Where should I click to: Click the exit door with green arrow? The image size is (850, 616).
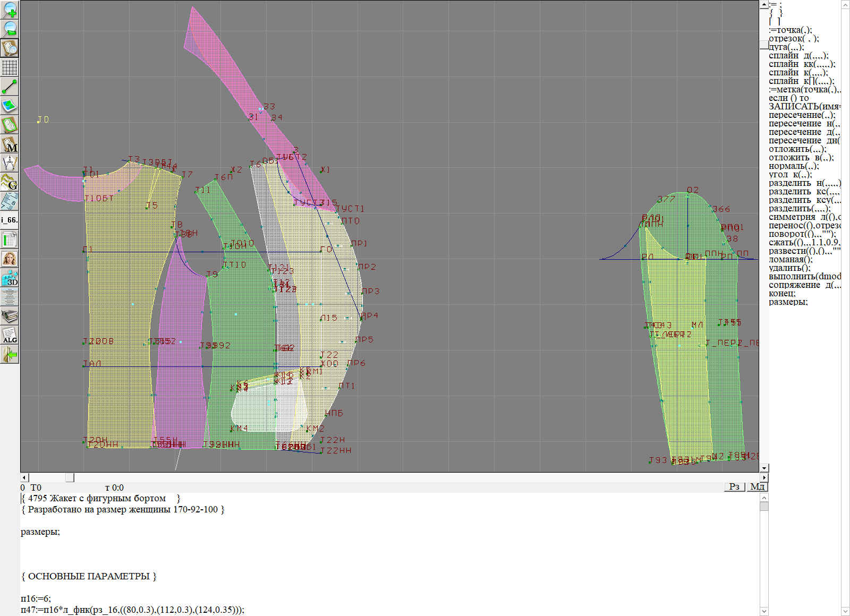click(x=10, y=354)
